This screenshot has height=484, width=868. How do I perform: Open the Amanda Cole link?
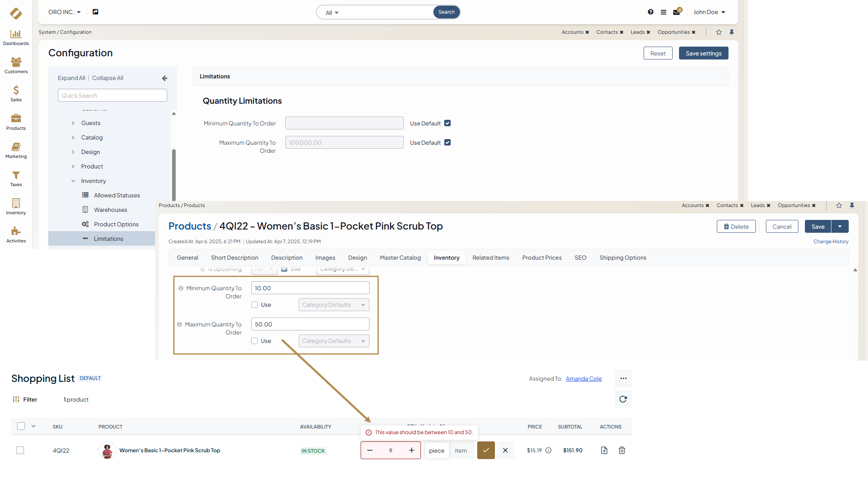(583, 379)
